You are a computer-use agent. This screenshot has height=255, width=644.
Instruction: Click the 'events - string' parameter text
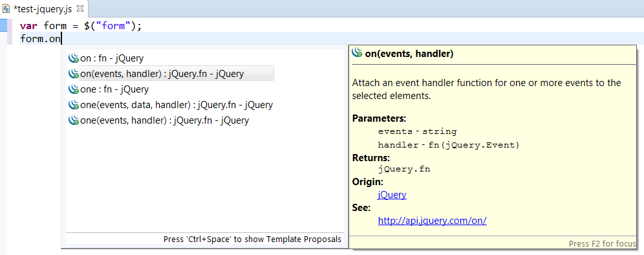coord(417,131)
